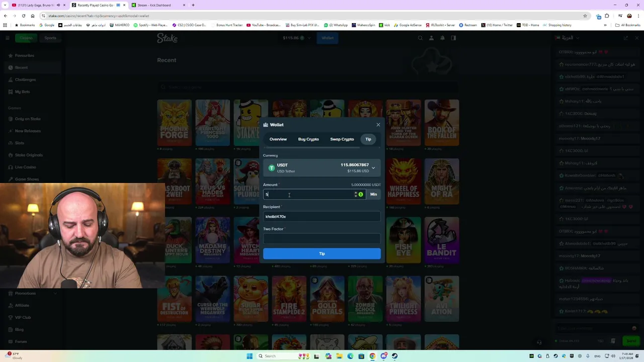Open the Zombie School game thumbnail
Screen dimensions: 644x362
[365, 299]
